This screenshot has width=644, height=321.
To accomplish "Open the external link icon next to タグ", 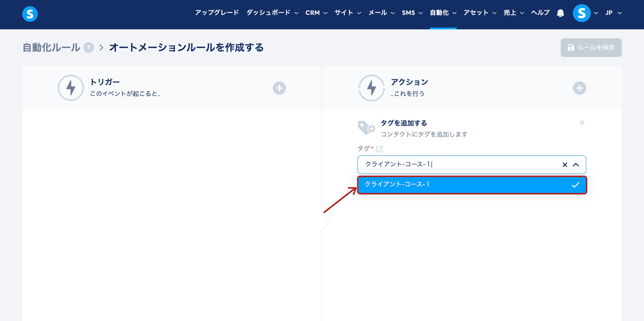I will coord(379,149).
